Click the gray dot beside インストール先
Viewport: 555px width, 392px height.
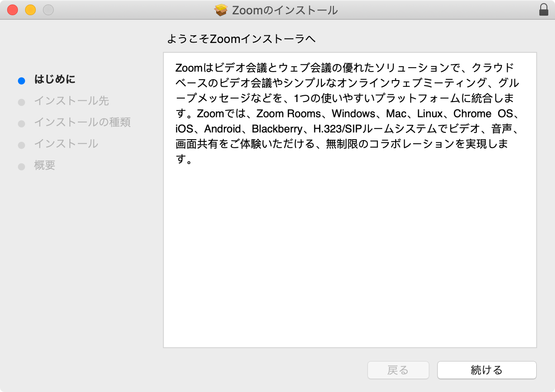(21, 102)
